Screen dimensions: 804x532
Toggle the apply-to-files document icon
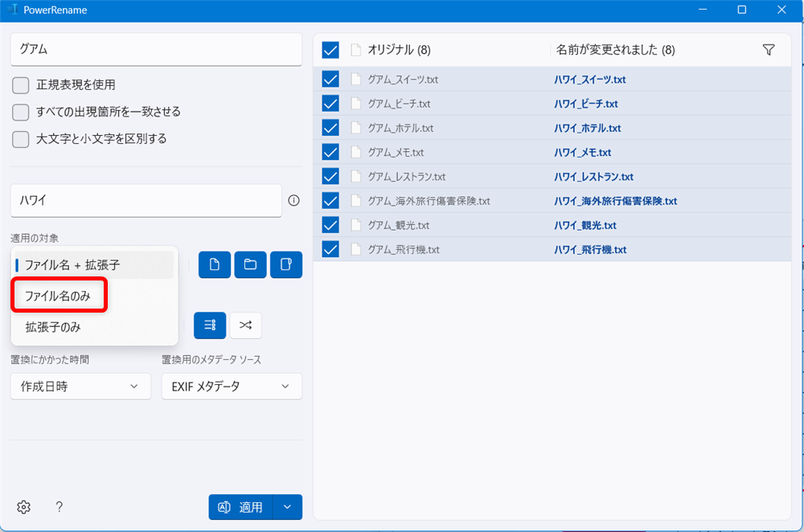pos(214,264)
